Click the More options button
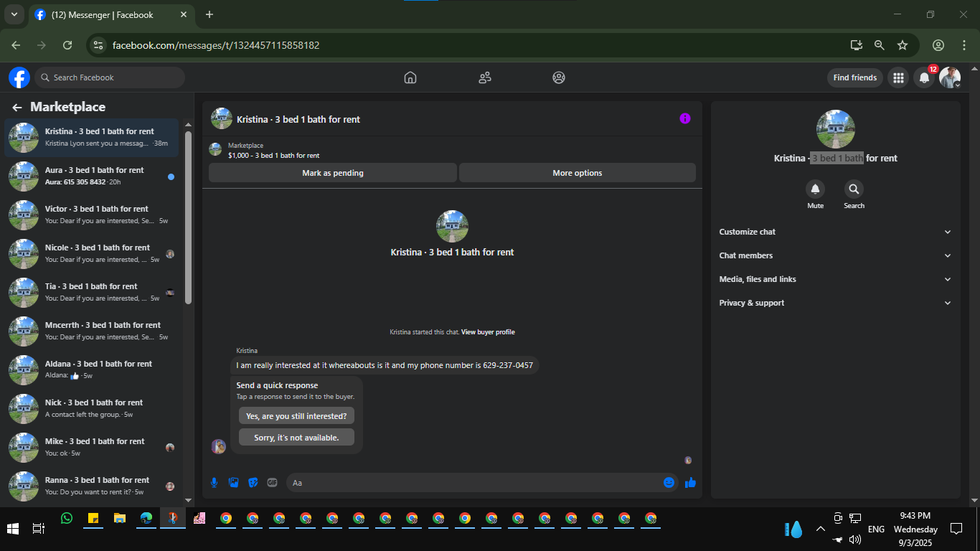980x551 pixels. (x=578, y=173)
